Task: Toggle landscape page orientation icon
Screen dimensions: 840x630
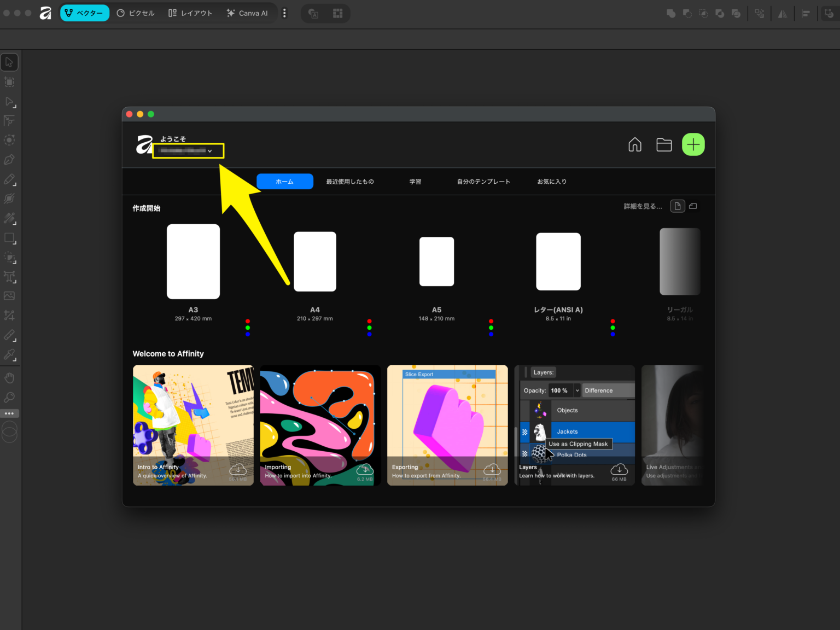Action: [693, 206]
